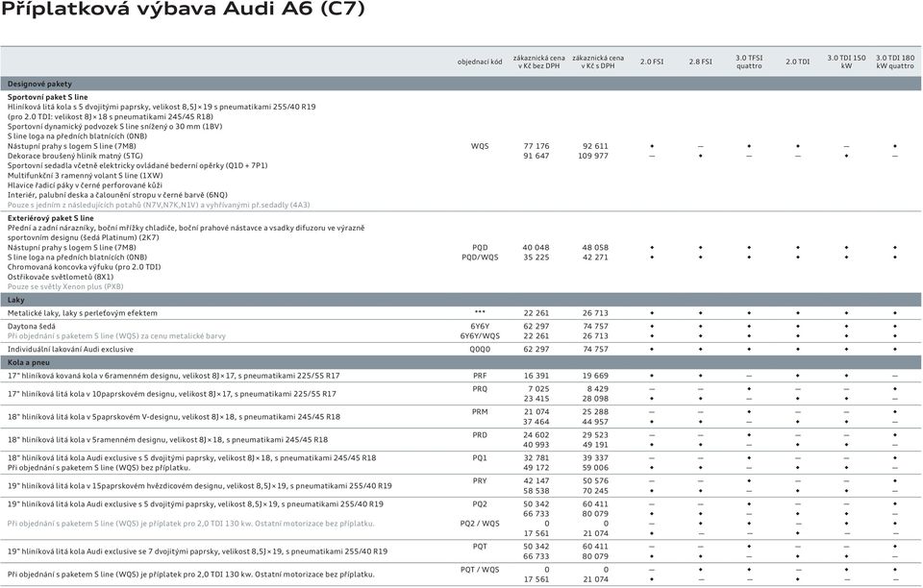Click the line 'Hlavice řadicí páky v černé perforované kůži'
The image size is (923, 588).
click(85, 185)
